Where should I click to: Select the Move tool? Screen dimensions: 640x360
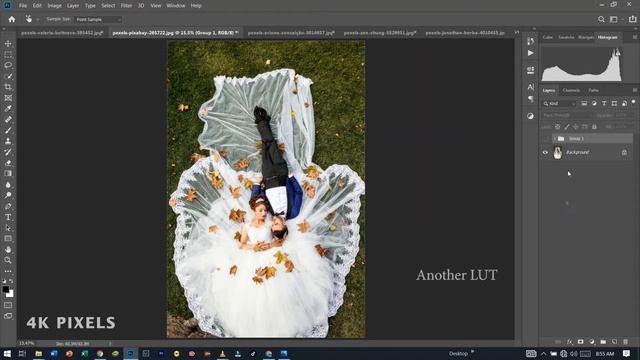pyautogui.click(x=8, y=44)
